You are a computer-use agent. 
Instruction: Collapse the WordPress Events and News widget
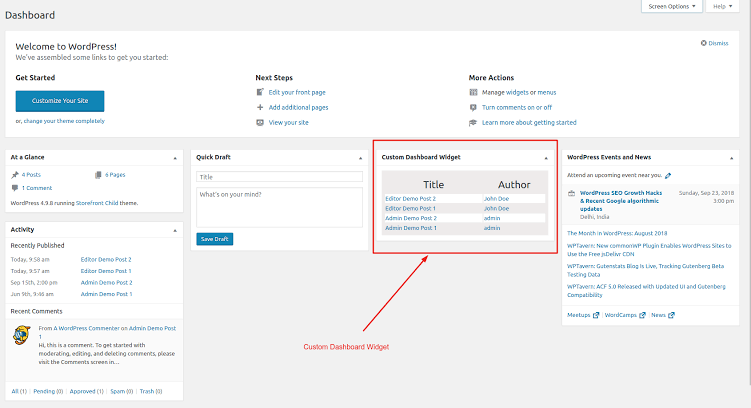coord(731,158)
